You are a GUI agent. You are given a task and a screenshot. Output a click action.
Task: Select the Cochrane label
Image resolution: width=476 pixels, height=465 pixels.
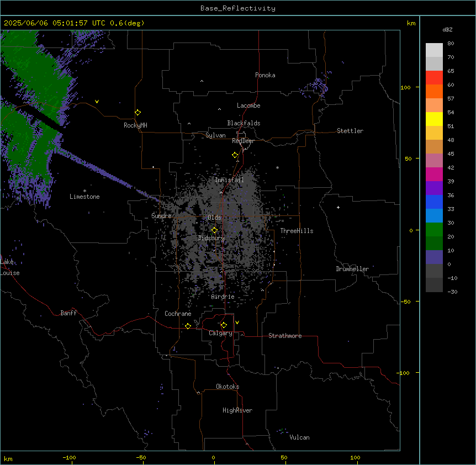(178, 314)
